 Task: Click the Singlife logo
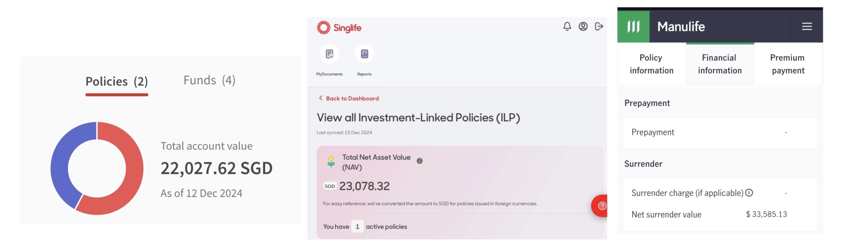pyautogui.click(x=339, y=28)
